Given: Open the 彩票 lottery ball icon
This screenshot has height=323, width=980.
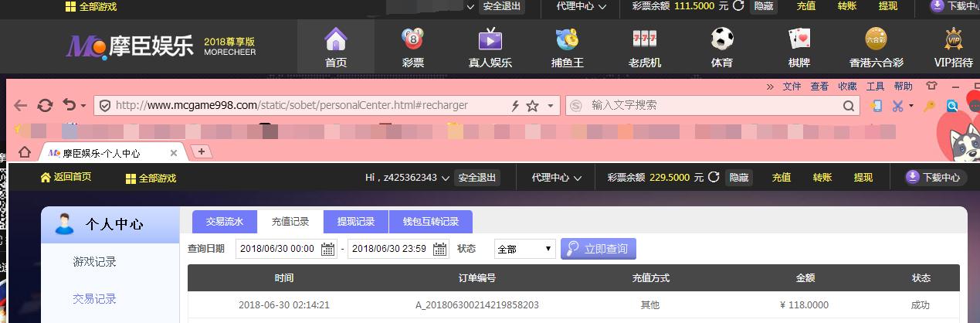Looking at the screenshot, I should tap(412, 39).
